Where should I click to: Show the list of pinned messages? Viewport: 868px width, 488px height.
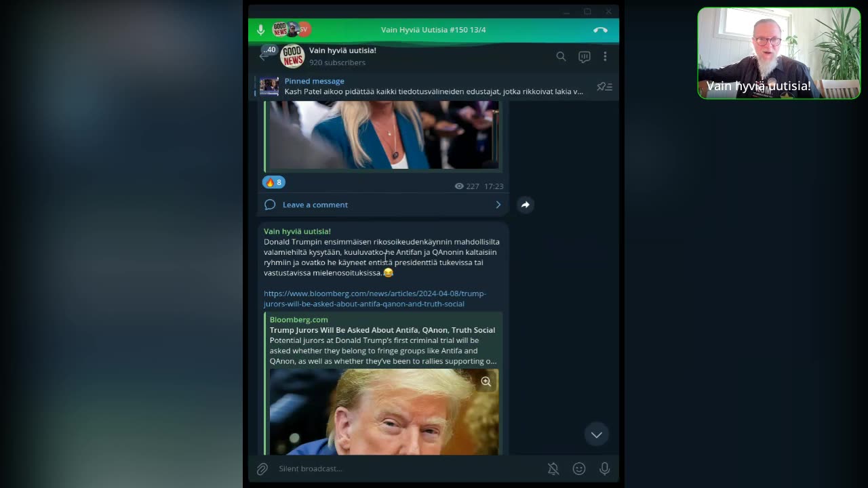point(604,87)
